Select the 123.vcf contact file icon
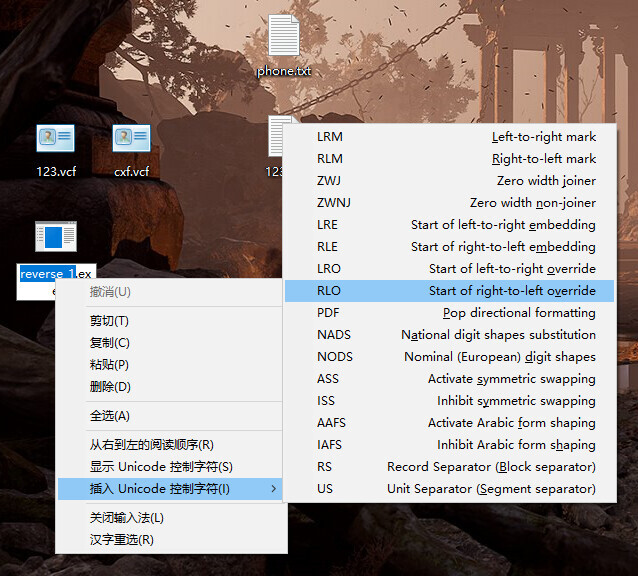The height and width of the screenshot is (576, 638). tap(55, 138)
